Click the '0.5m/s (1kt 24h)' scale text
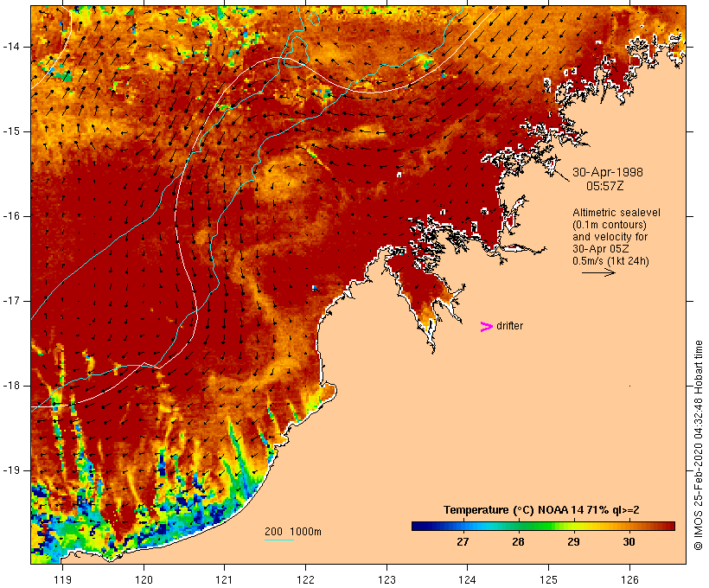This screenshot has height=588, width=709. point(610,261)
